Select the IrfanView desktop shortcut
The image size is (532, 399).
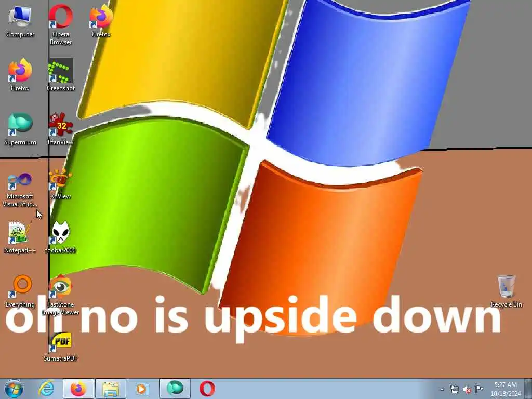pos(61,129)
